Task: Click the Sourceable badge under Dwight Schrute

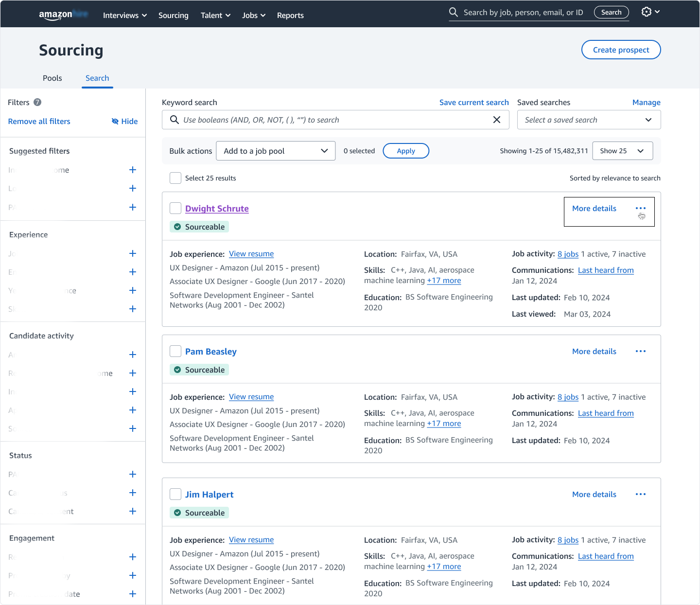Action: click(x=199, y=227)
